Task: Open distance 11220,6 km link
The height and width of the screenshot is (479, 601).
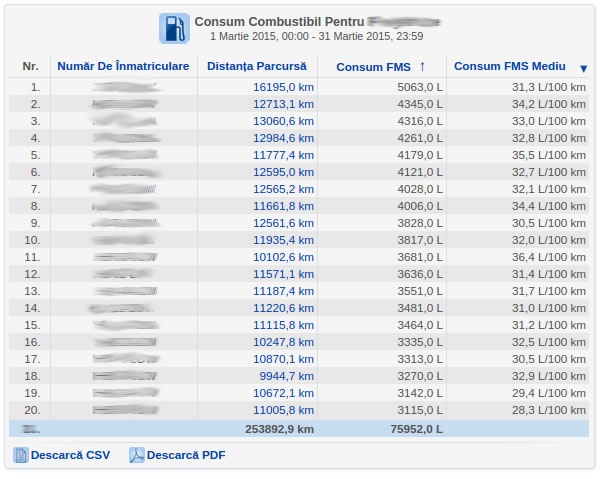Action: [283, 308]
